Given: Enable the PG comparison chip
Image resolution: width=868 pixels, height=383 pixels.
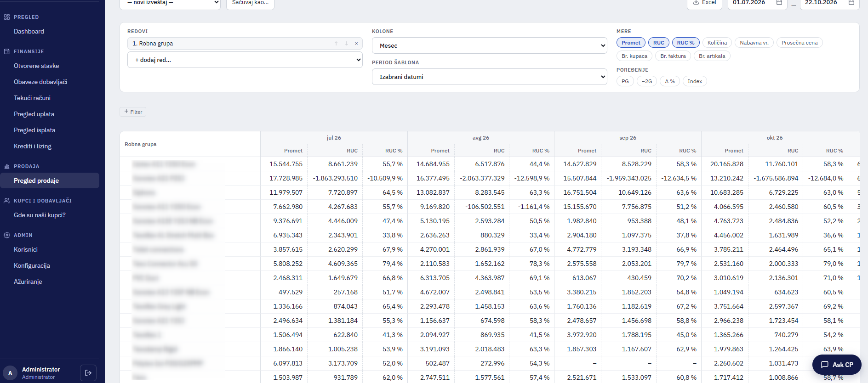Looking at the screenshot, I should [x=625, y=81].
